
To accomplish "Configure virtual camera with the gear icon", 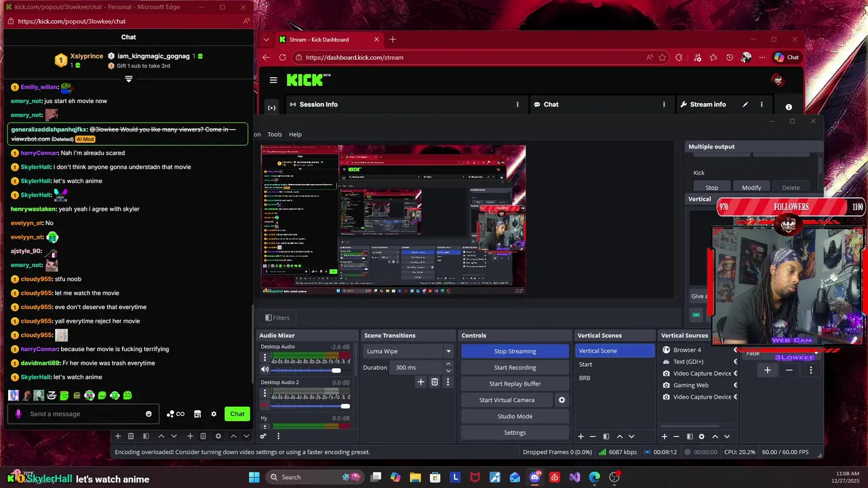I will (561, 400).
